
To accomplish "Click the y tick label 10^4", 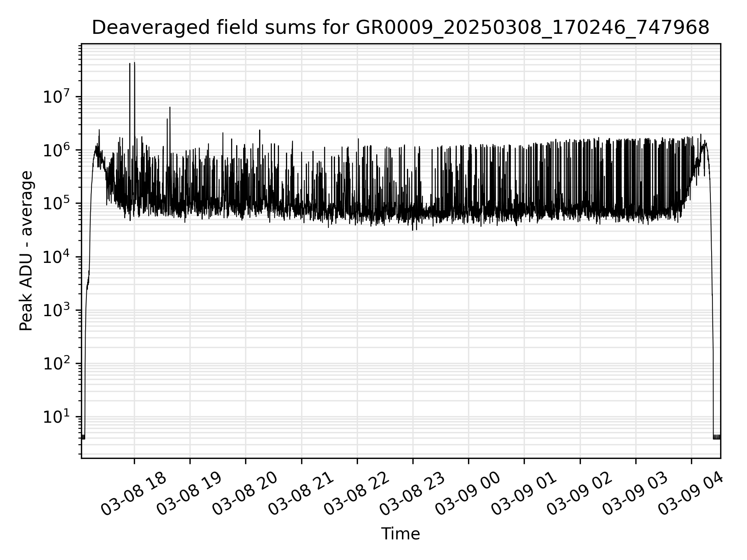I will pos(56,257).
